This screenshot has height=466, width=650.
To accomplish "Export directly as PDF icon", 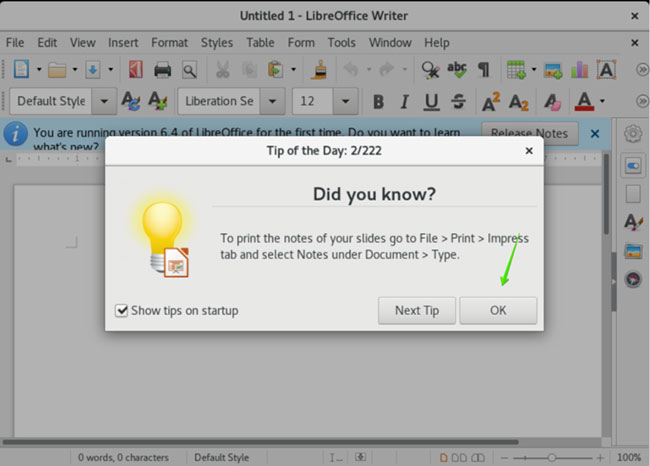I will point(136,70).
